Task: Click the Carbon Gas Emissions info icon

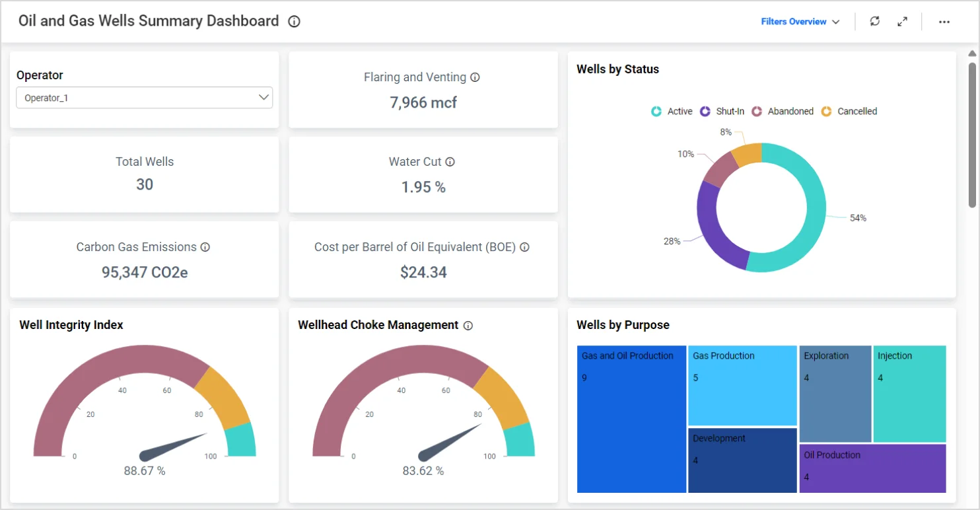Action: click(205, 247)
